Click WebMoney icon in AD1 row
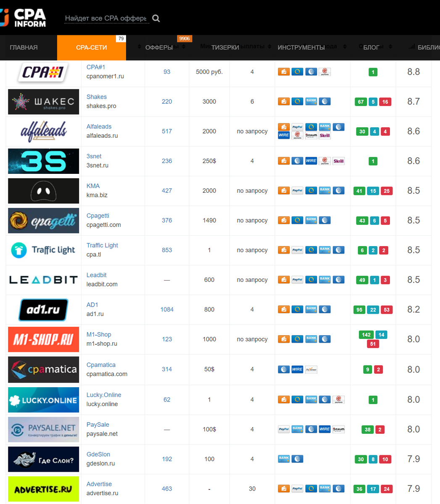The height and width of the screenshot is (504, 440). click(x=324, y=310)
